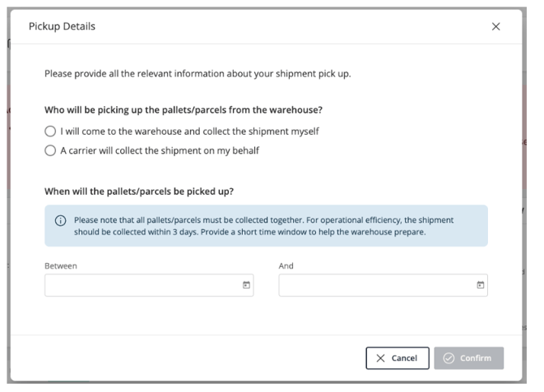Close the Pickup Details dialog
The width and height of the screenshot is (544, 392).
pos(496,27)
